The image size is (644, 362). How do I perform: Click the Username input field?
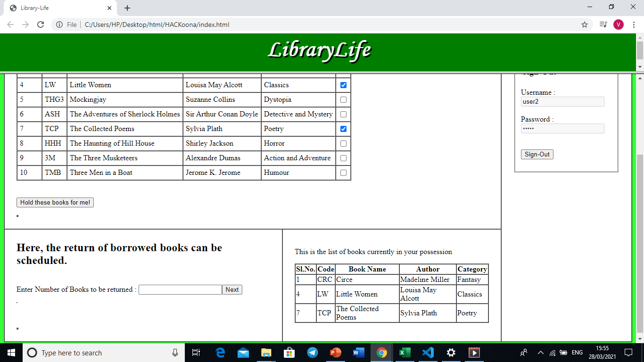[562, 101]
